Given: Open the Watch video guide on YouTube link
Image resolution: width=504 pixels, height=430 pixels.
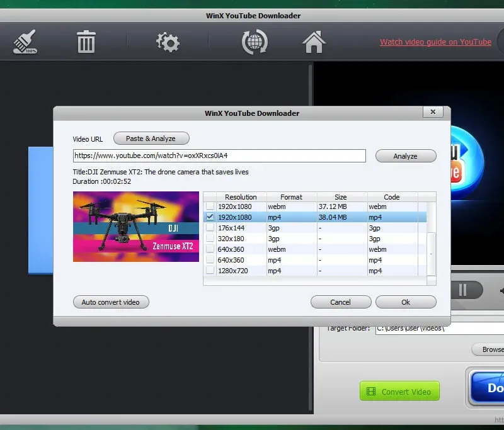Looking at the screenshot, I should [435, 42].
